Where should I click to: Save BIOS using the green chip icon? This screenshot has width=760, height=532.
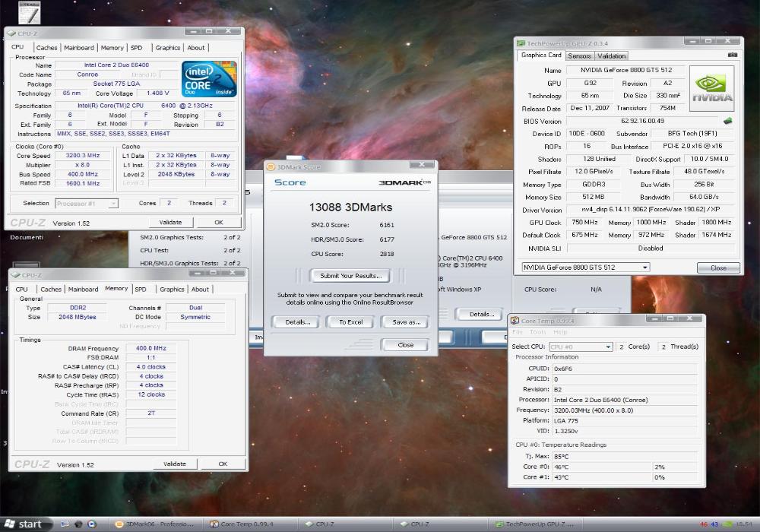tap(727, 121)
